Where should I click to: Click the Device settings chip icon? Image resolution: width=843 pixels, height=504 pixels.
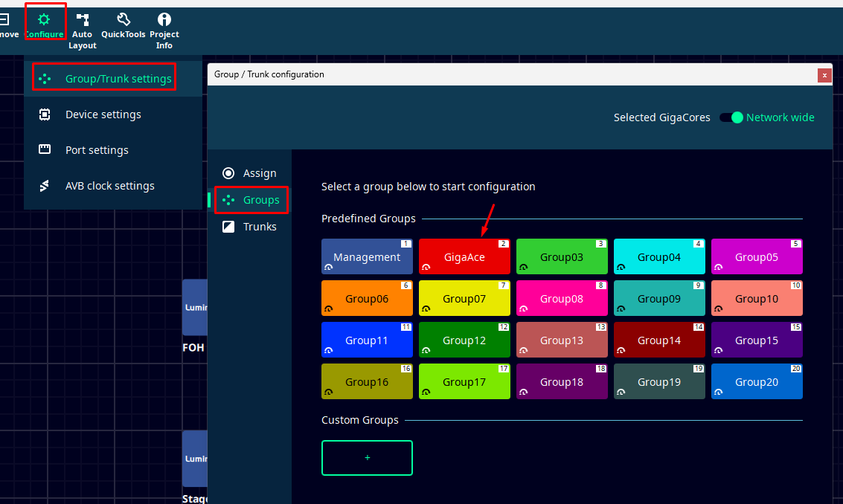[x=45, y=114]
